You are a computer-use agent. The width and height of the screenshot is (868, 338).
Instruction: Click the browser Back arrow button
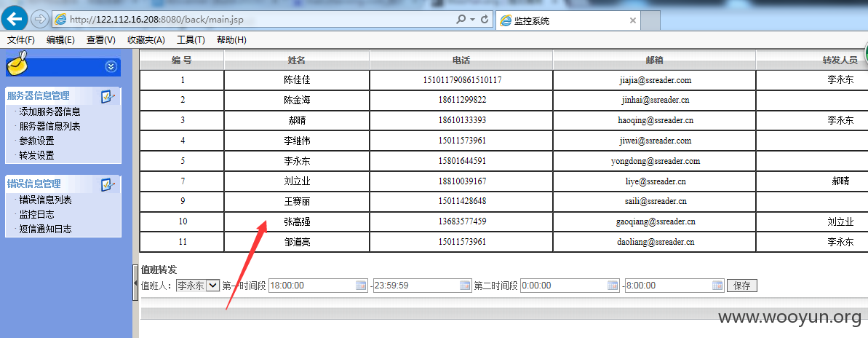point(14,18)
